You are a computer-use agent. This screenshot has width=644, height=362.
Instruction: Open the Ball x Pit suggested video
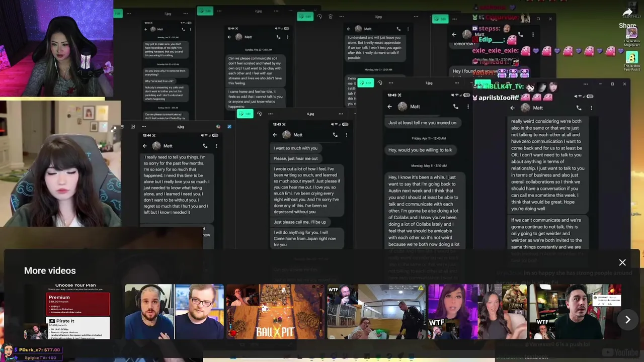coord(275,312)
